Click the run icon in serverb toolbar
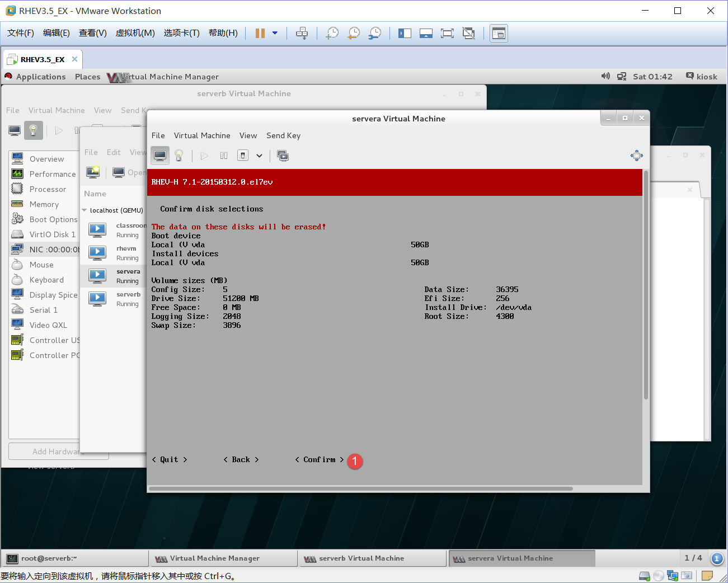The image size is (728, 583). [59, 130]
